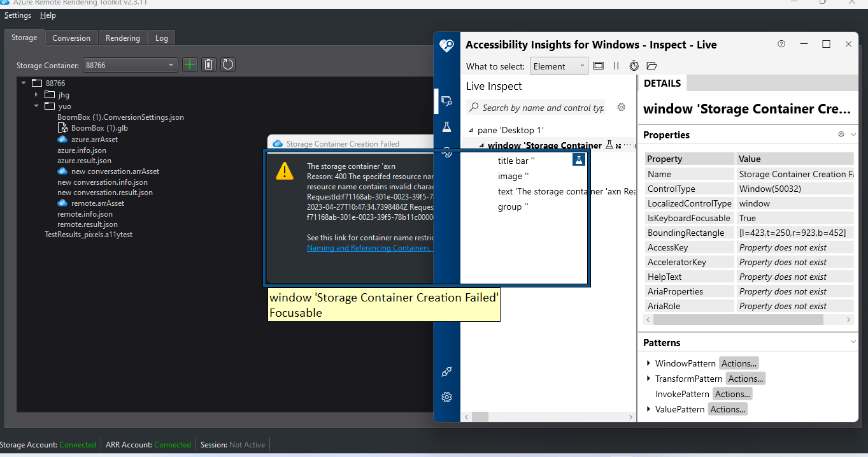This screenshot has height=457, width=868.
Task: Open the Naming and Referencing Containers link
Action: tap(369, 248)
